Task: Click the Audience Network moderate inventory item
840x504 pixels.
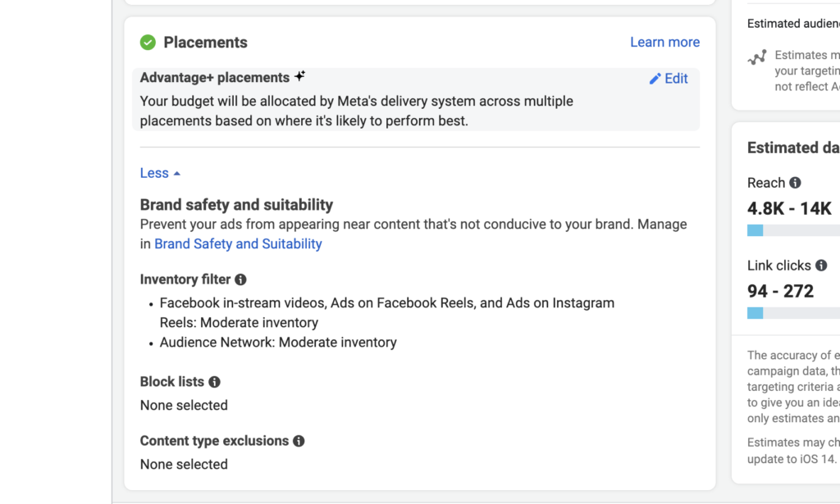Action: click(278, 343)
